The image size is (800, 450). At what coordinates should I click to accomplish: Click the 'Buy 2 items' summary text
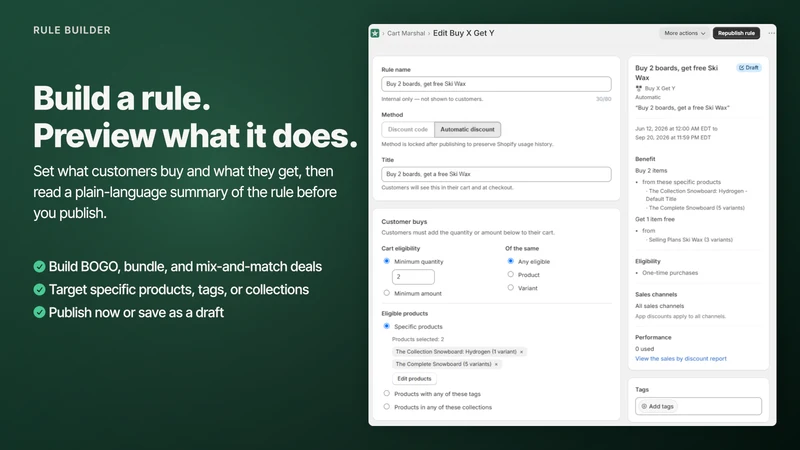pos(651,171)
